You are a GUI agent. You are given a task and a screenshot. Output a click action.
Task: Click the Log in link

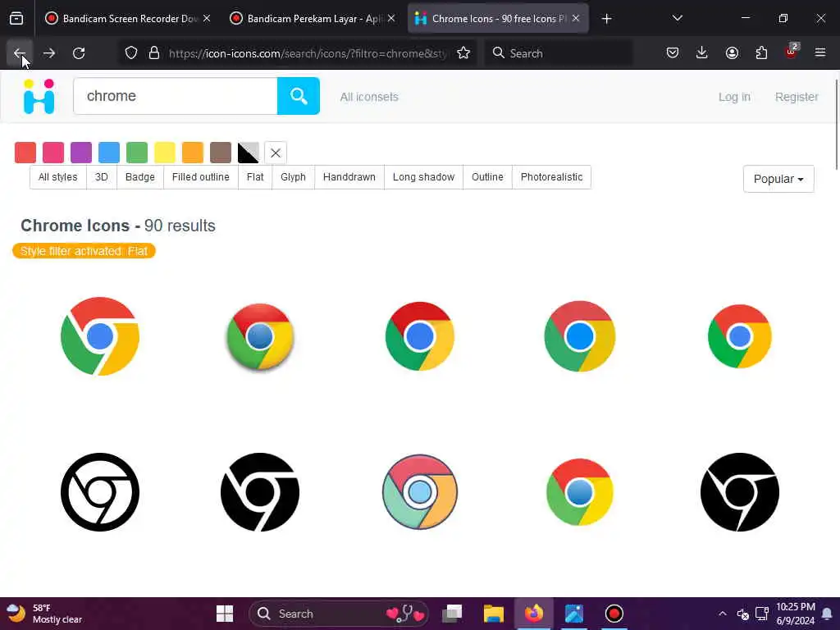734,97
